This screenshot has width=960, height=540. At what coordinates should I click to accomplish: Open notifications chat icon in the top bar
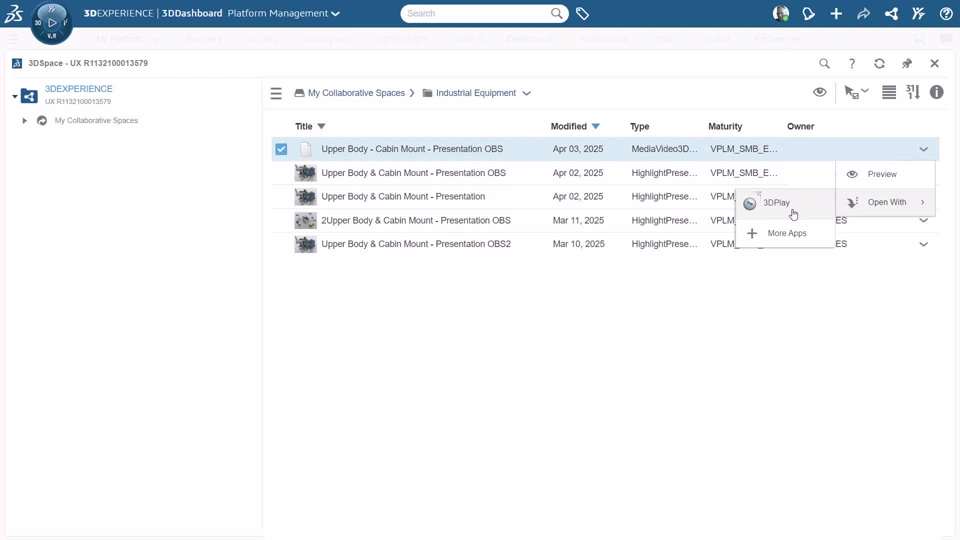[x=808, y=13]
